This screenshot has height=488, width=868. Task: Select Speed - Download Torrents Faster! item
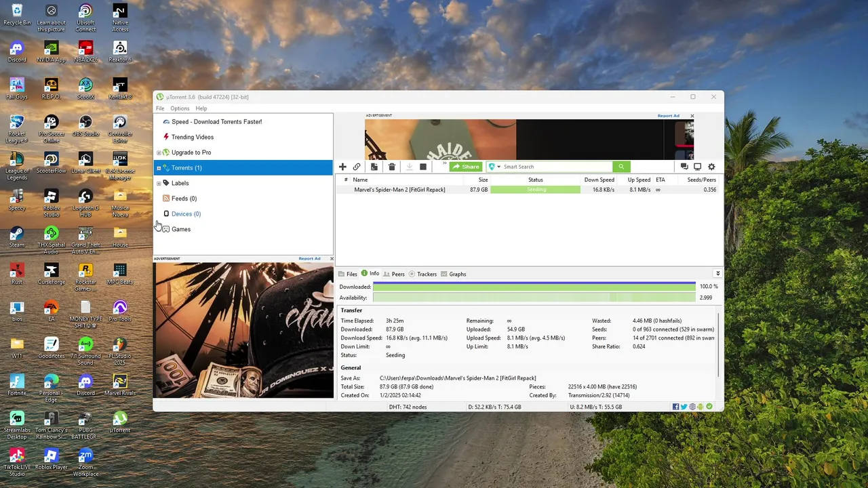(x=216, y=122)
